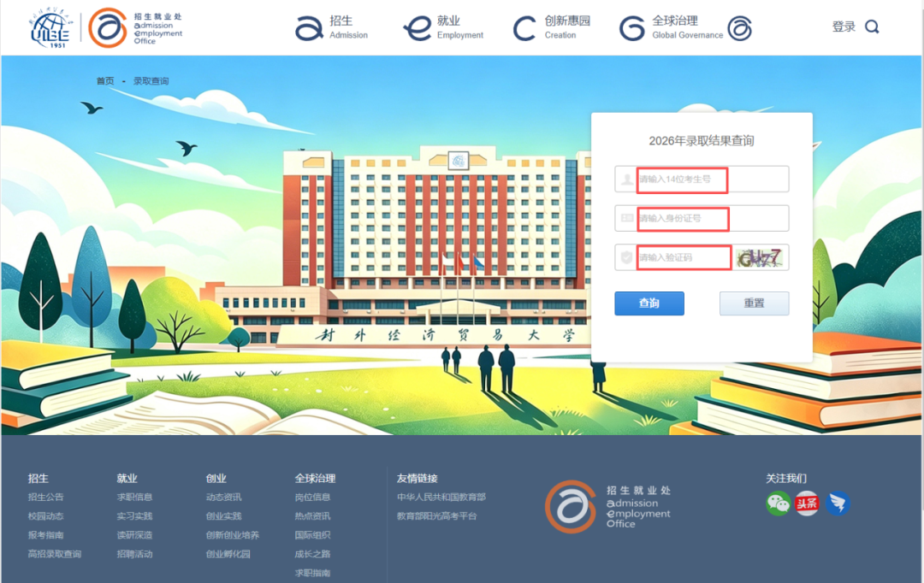Image resolution: width=924 pixels, height=583 pixels.
Task: Click 录取查询 in the breadcrumb
Action: 151,80
